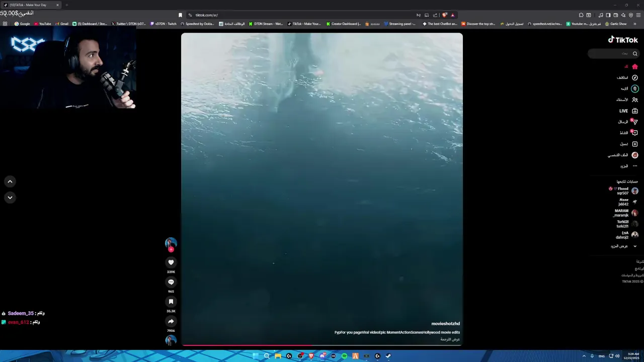Image resolution: width=644 pixels, height=362 pixels.
Task: Open the Gmail bookmark
Action: click(62, 24)
